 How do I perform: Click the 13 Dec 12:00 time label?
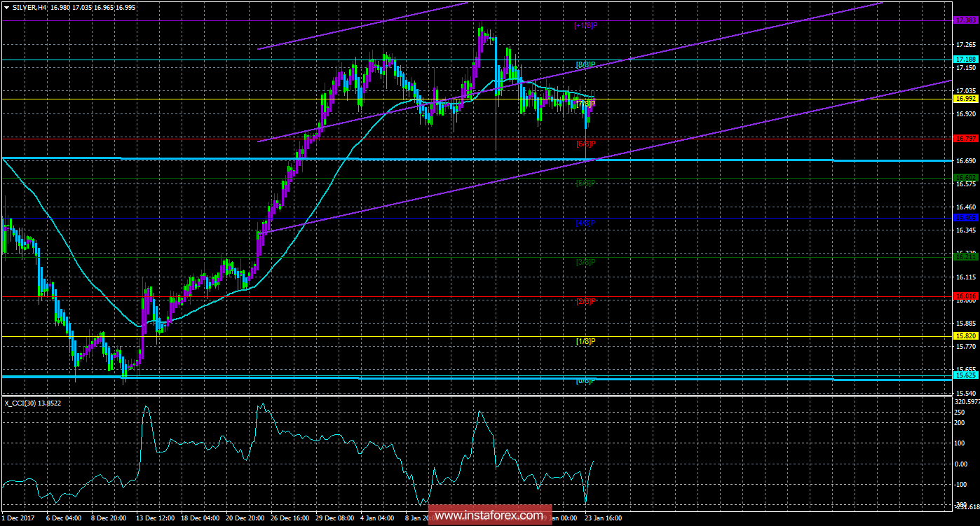pos(156,518)
